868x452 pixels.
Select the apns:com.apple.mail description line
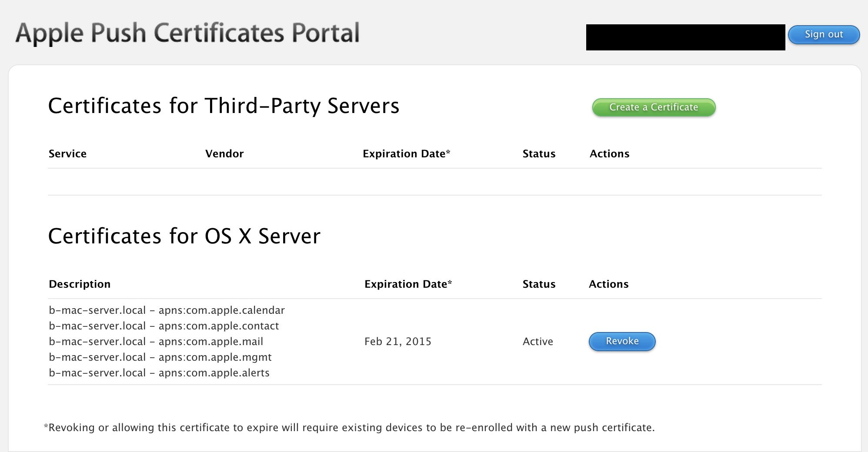coord(156,342)
